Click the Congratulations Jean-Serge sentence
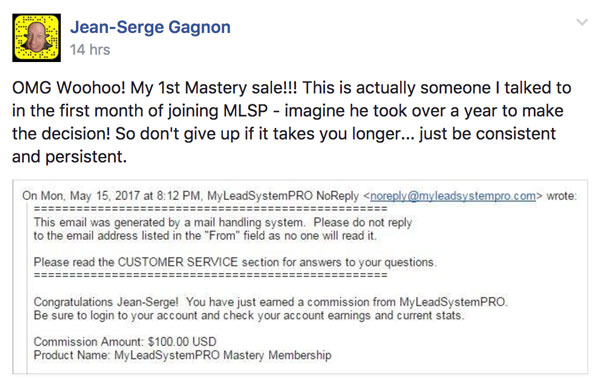600x386 pixels. click(x=271, y=302)
